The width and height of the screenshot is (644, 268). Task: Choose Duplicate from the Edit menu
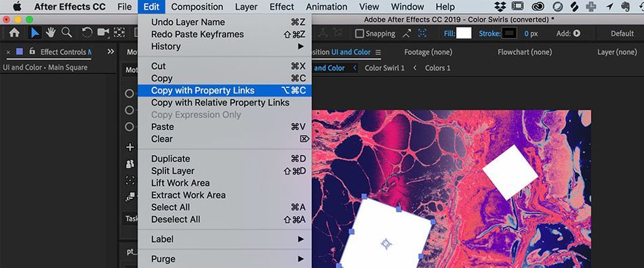coord(224,158)
